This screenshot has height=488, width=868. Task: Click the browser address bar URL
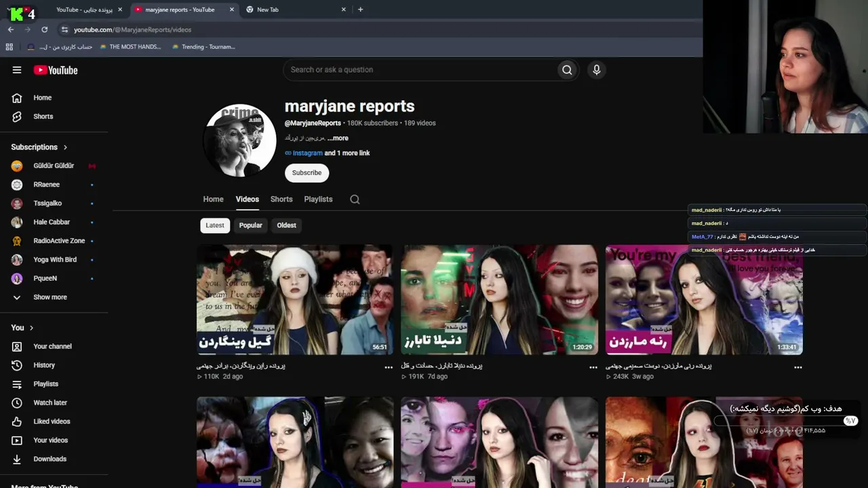coord(132,30)
